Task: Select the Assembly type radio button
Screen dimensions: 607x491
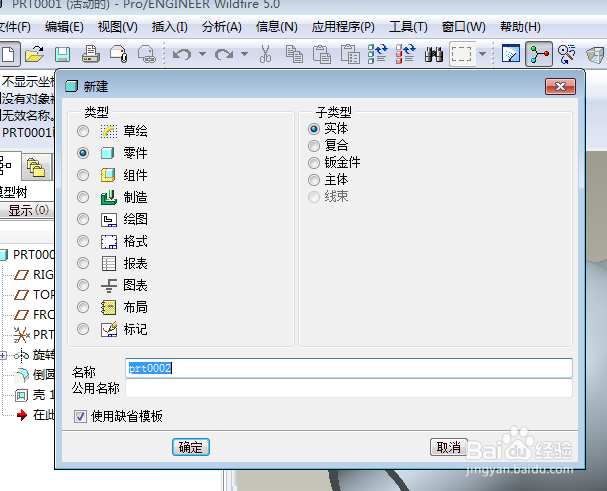Action: (83, 175)
